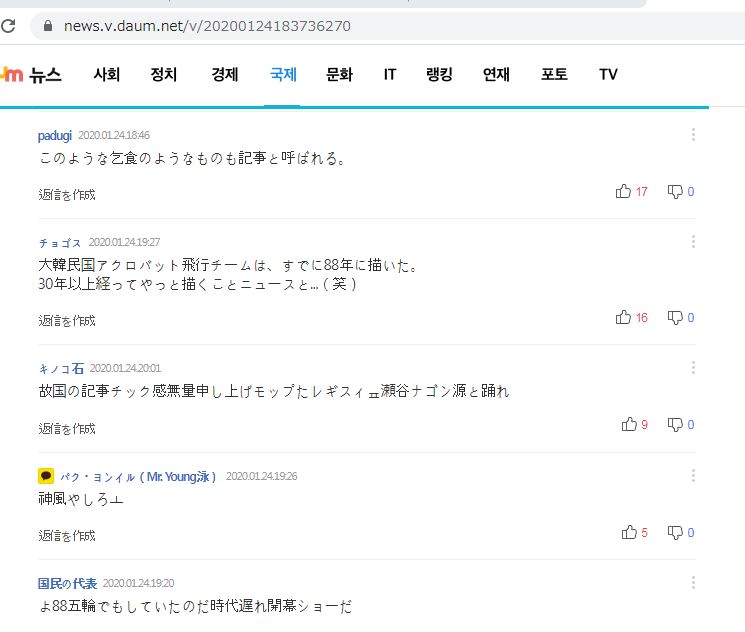The image size is (745, 632).
Task: Open three-dot menu on チョゴス comment
Action: point(693,241)
